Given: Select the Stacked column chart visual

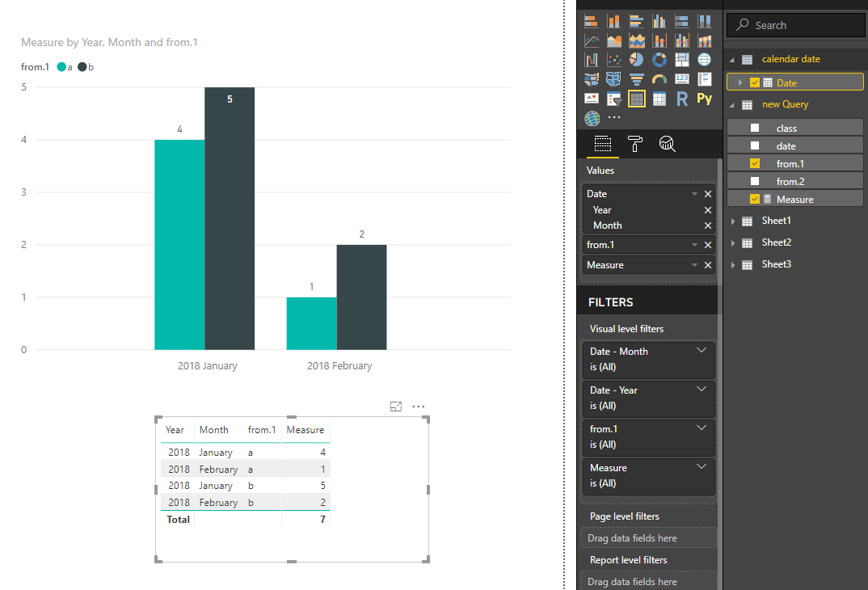Looking at the screenshot, I should (614, 22).
